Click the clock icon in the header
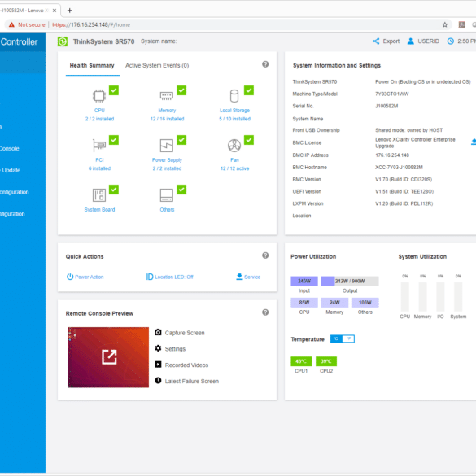This screenshot has width=476, height=476. 451,41
